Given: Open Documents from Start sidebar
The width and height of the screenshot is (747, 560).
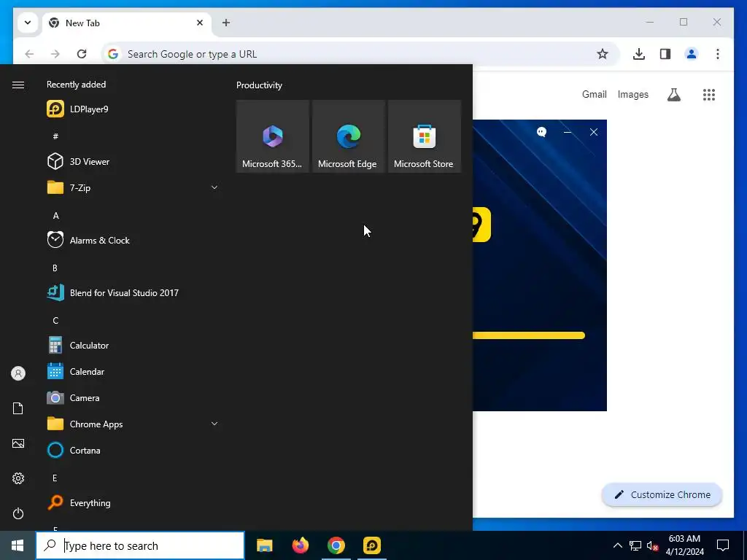Looking at the screenshot, I should [x=18, y=408].
